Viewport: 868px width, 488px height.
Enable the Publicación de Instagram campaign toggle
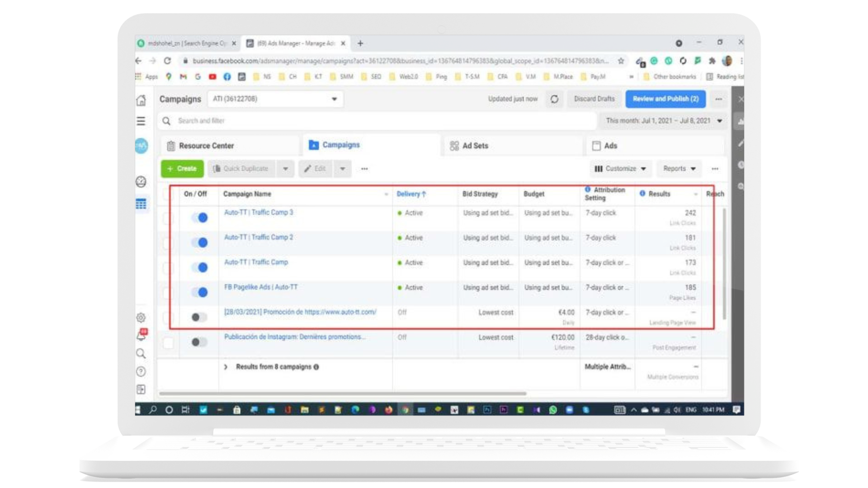(199, 342)
